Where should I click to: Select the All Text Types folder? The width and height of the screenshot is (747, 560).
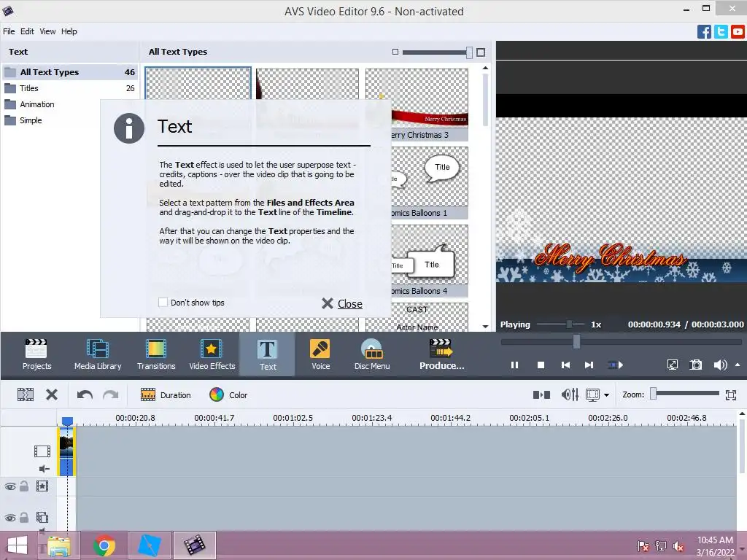70,72
